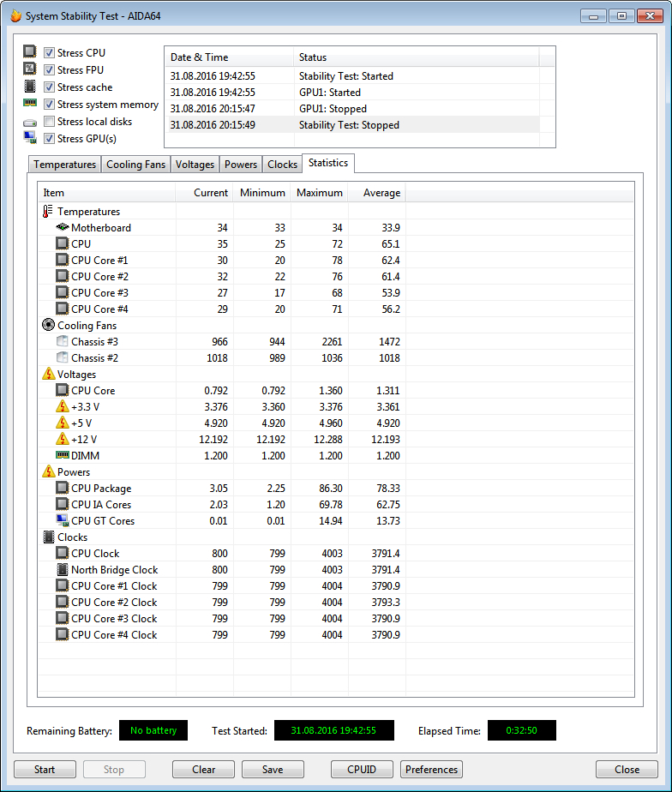Viewport: 672px width, 792px height.
Task: Switch to the Temperatures tab
Action: (64, 165)
